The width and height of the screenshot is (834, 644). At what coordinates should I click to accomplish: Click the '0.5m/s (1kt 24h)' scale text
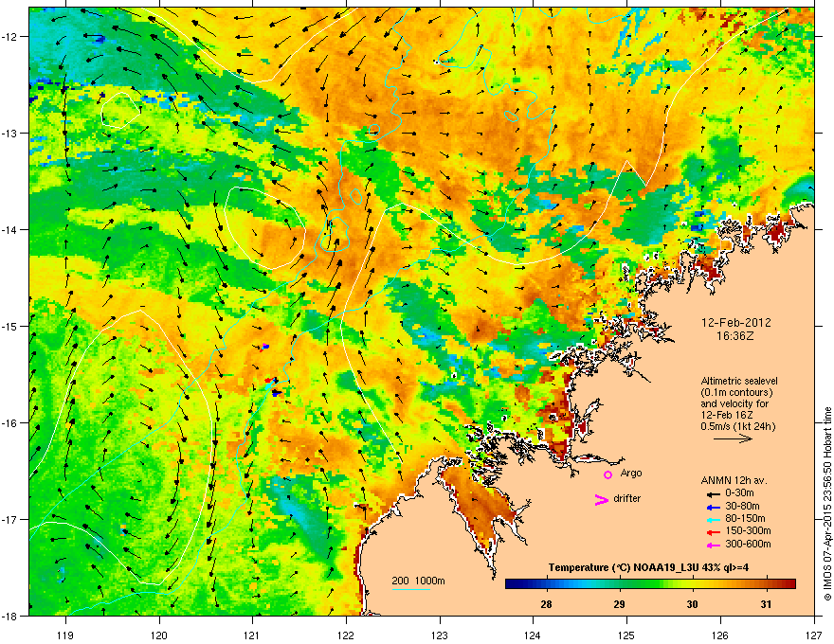tap(738, 426)
